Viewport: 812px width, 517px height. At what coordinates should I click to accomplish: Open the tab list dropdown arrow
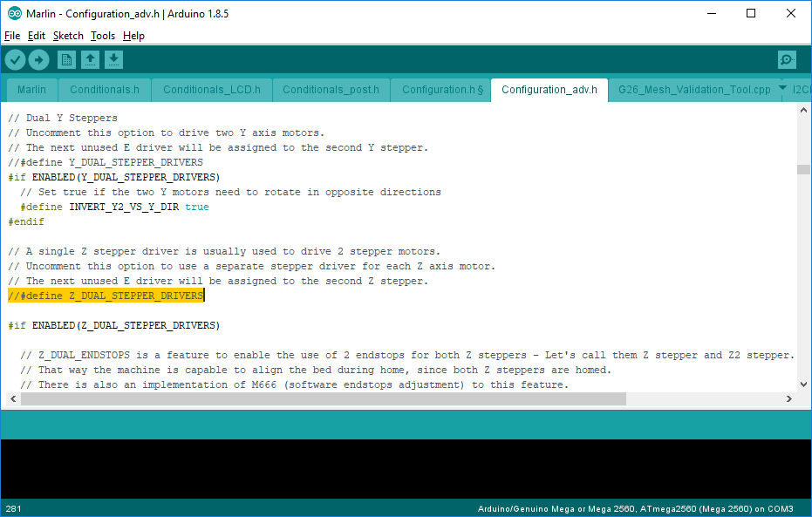click(781, 86)
